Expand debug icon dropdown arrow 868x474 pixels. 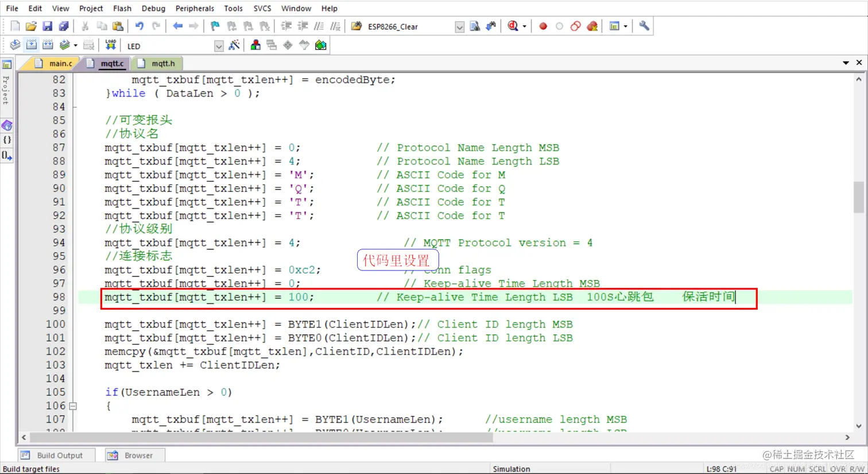[x=524, y=26]
